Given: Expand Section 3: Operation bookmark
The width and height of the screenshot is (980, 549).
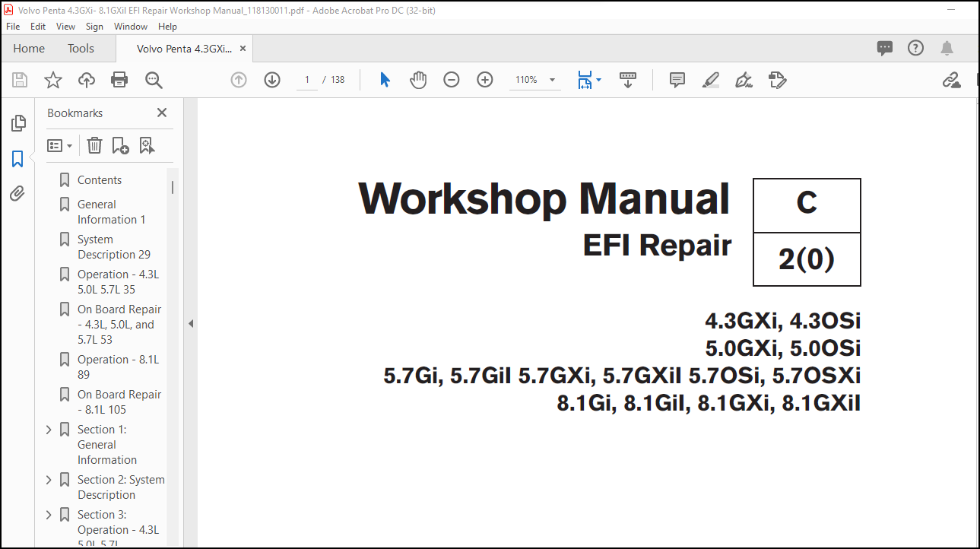Looking at the screenshot, I should click(49, 515).
